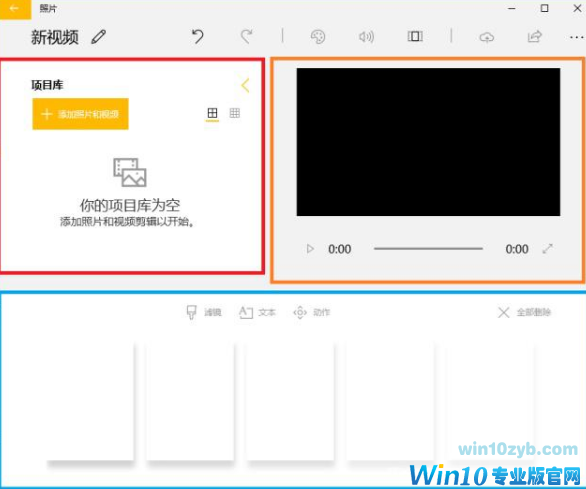The width and height of the screenshot is (586, 489).
Task: Select the third empty storyboard slot
Action: click(x=290, y=401)
